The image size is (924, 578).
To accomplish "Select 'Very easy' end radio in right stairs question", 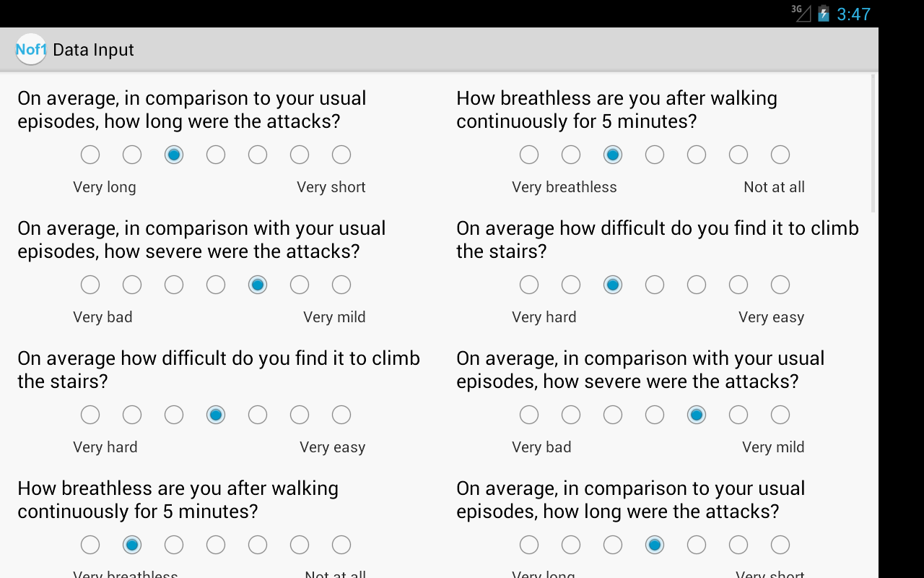I will [780, 285].
